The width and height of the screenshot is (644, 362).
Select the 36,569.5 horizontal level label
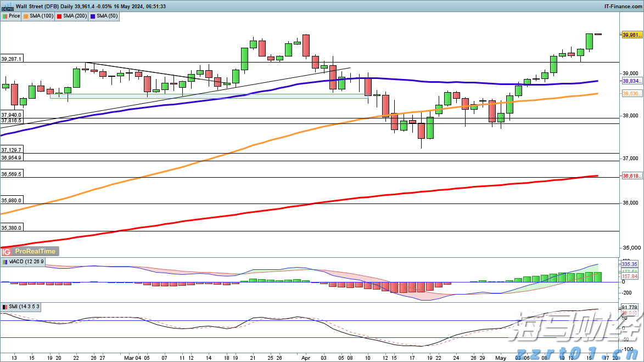click(x=12, y=174)
